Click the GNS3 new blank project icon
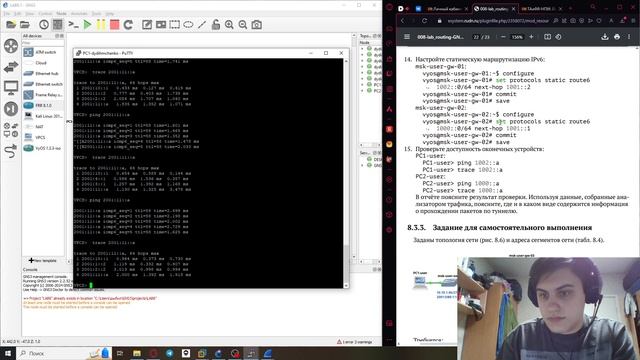Viewport: 640px width, 360px height. [x=11, y=25]
